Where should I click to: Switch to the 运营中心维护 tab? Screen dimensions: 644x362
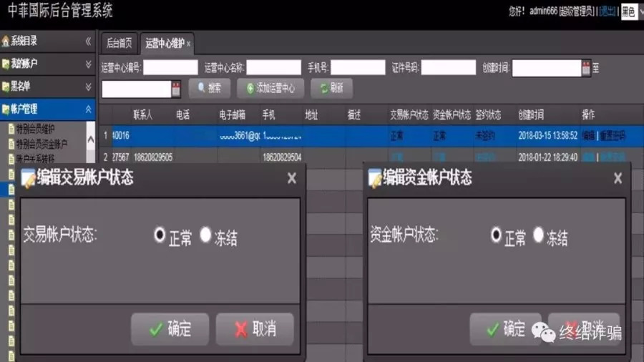point(167,43)
